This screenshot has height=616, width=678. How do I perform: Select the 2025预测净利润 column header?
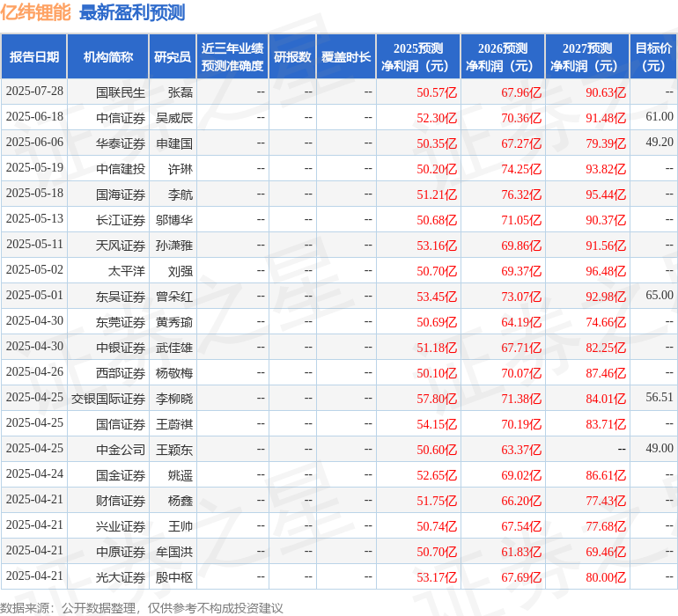pos(418,57)
